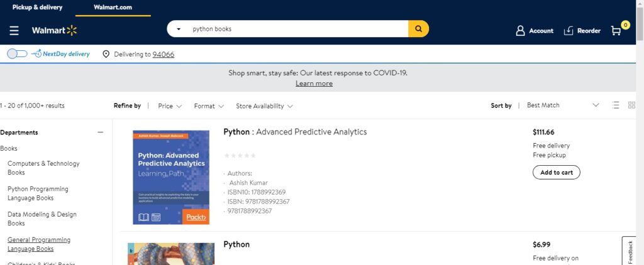
Task: Add Python Advanced Predictive Analytics to cart
Action: 557,172
